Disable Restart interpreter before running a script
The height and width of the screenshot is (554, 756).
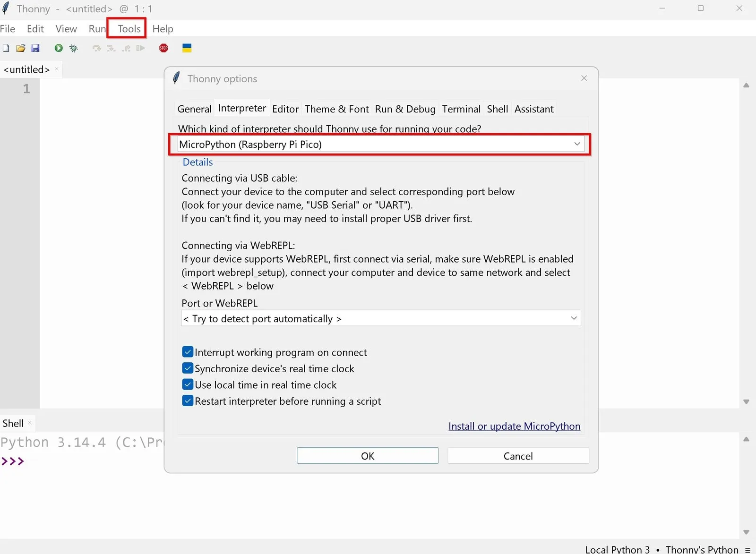(188, 401)
